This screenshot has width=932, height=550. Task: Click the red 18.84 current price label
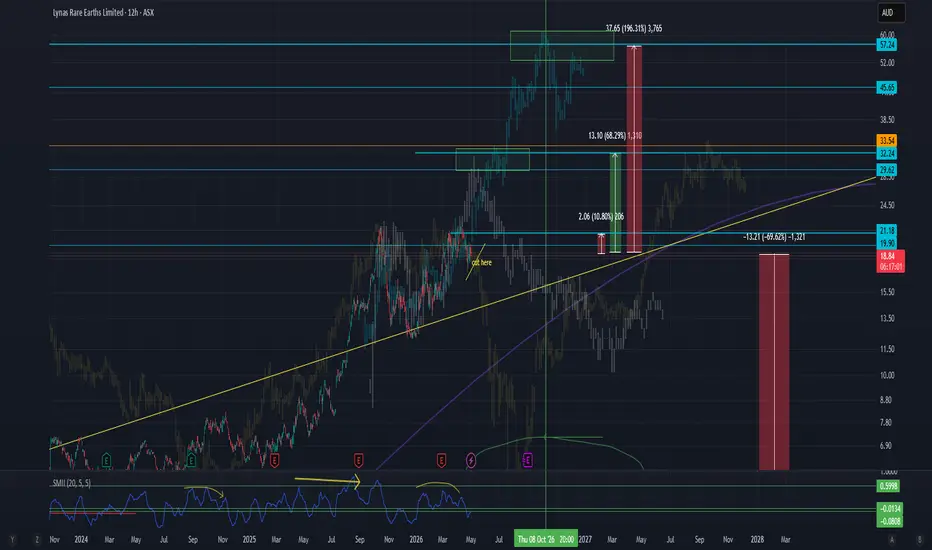coord(890,261)
